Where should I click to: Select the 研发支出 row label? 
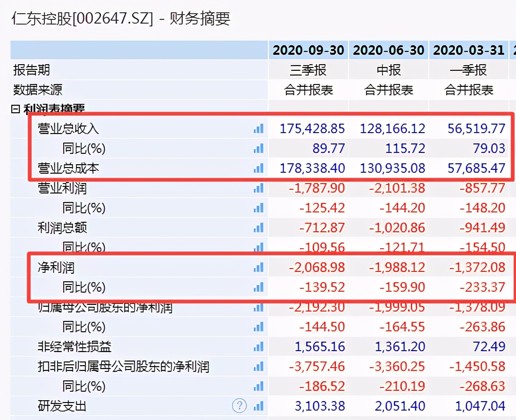pyautogui.click(x=62, y=406)
